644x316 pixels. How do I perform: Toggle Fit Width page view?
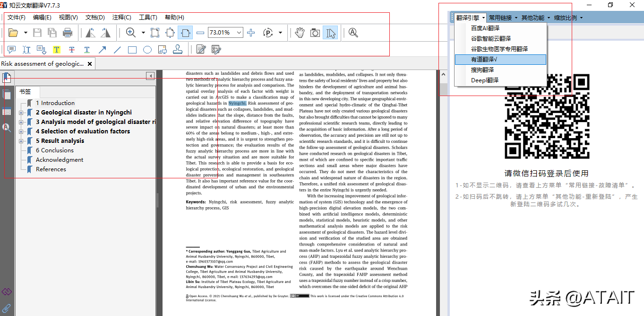point(185,33)
